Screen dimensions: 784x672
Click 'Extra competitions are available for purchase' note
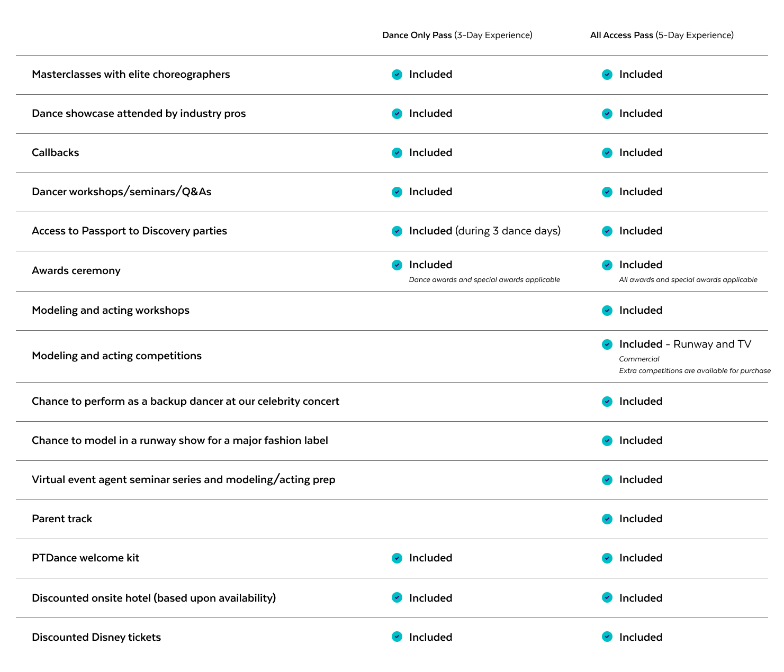695,370
